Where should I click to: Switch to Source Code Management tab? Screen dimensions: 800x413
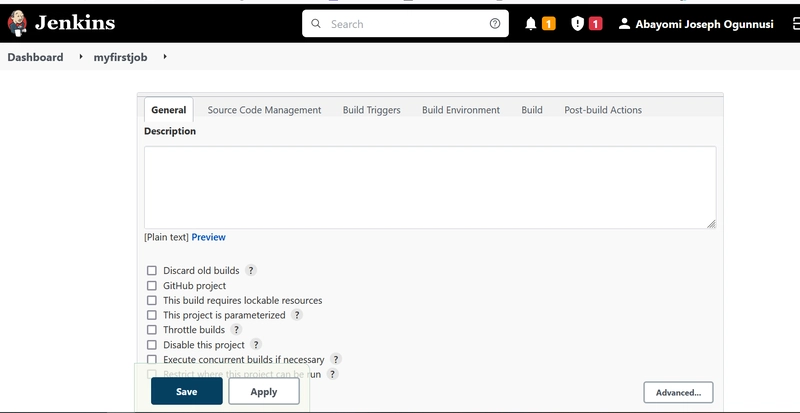264,110
